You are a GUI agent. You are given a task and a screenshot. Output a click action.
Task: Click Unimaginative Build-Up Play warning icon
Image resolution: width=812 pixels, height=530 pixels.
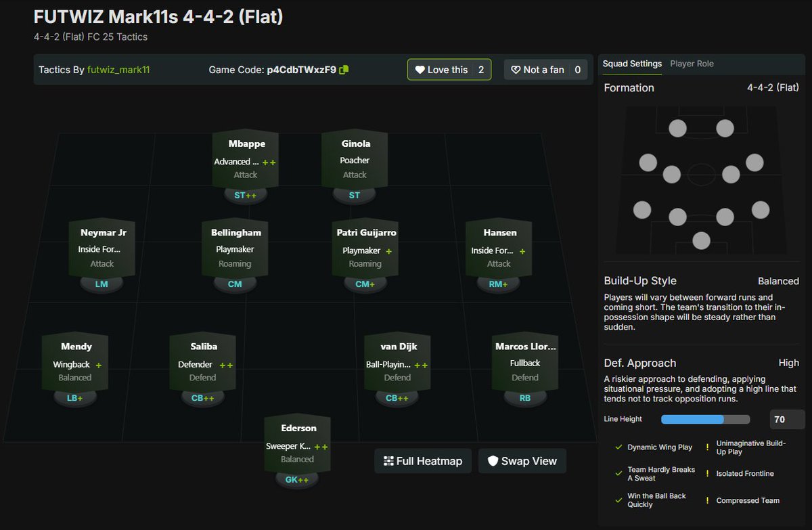pos(707,447)
